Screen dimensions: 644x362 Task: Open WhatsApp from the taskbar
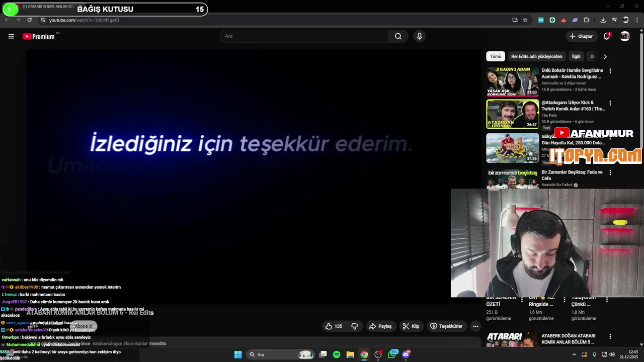click(x=392, y=354)
